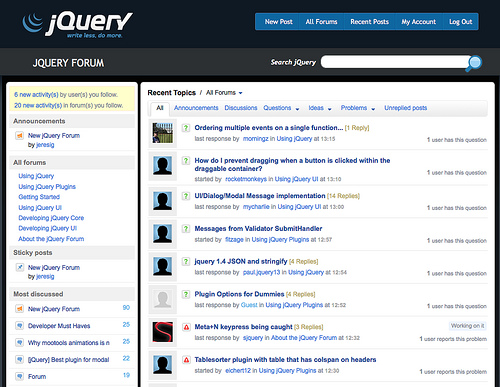Expand the Questions filter dropdown arrow
The width and height of the screenshot is (500, 387).
point(297,109)
